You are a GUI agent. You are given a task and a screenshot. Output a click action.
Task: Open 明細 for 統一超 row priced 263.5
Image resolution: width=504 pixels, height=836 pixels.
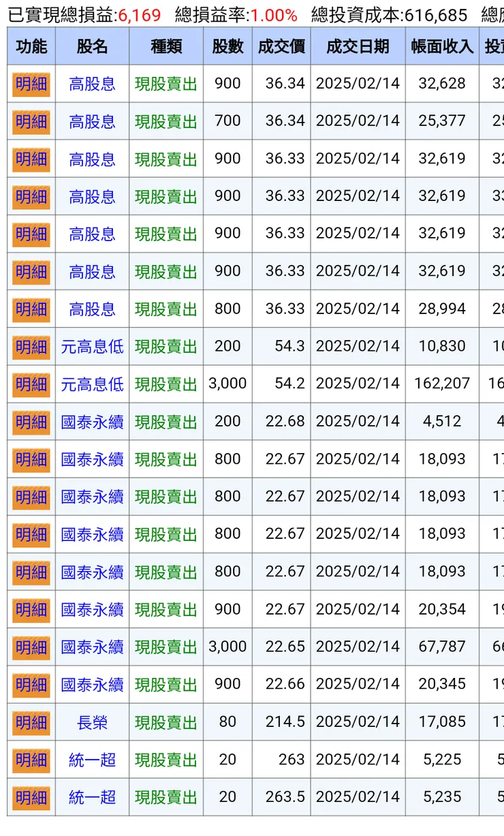coord(31,798)
